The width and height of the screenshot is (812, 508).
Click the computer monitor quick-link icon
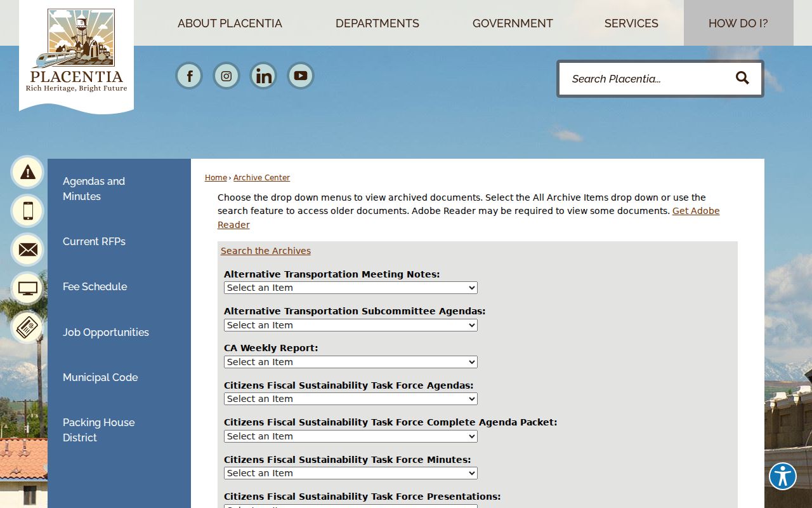pos(27,288)
